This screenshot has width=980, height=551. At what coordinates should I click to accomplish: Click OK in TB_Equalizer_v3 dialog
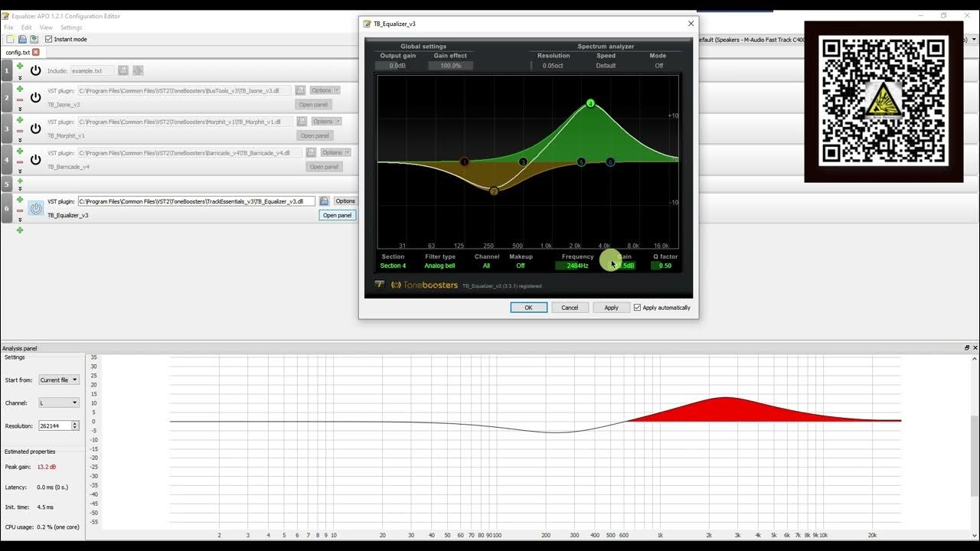528,308
